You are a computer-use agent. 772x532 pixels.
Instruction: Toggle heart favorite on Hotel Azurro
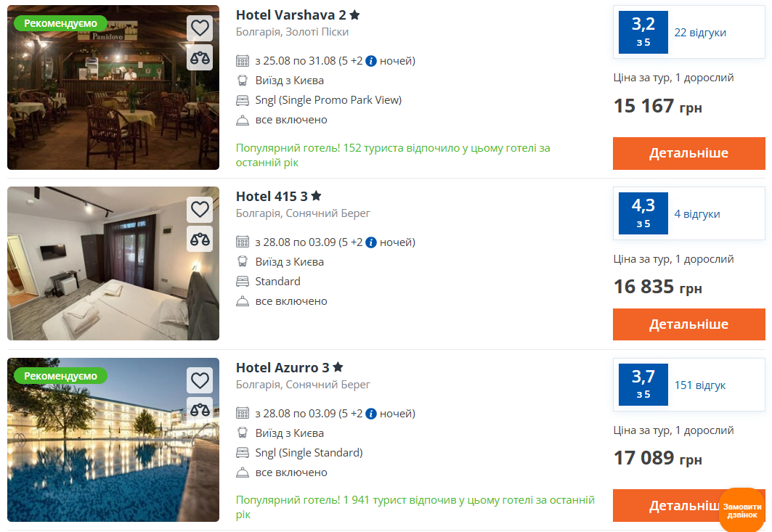200,380
